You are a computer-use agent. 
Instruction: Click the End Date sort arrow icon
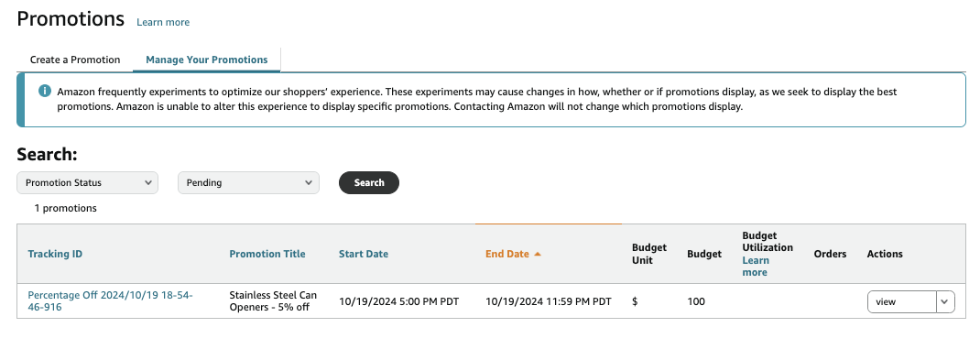pyautogui.click(x=538, y=254)
